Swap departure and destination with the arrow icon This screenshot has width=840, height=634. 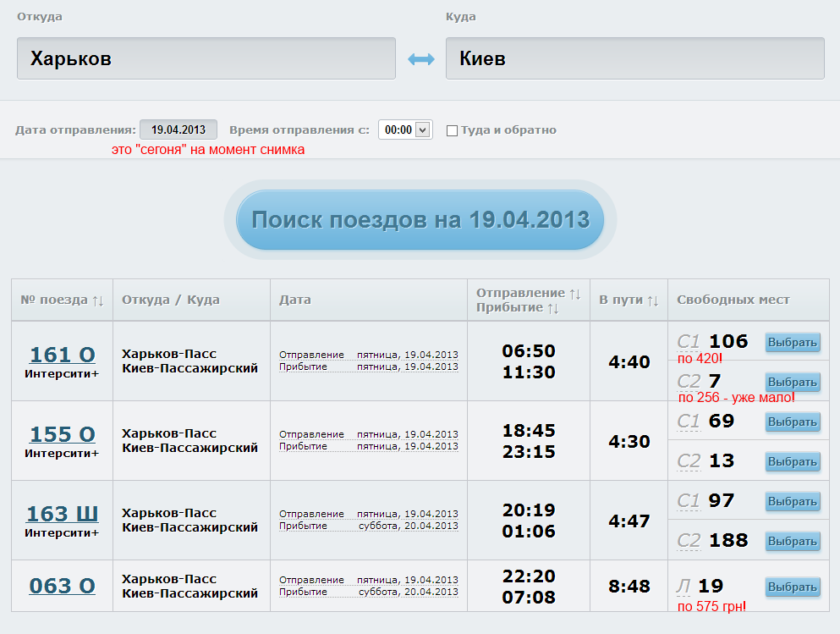point(420,59)
